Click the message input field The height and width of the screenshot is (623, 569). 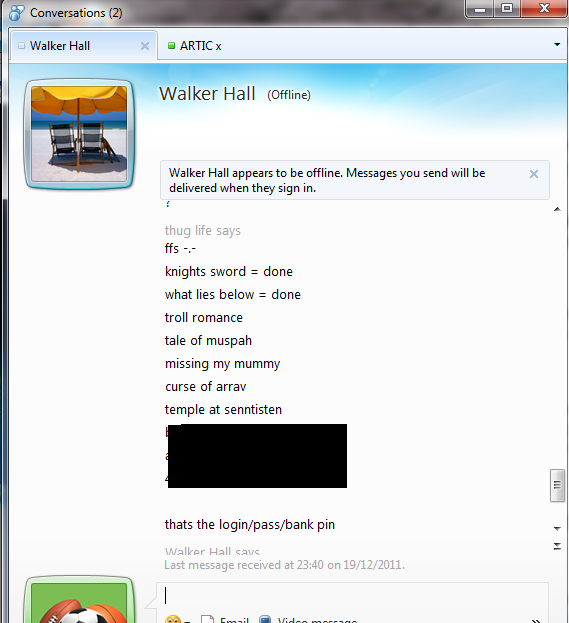pos(352,596)
